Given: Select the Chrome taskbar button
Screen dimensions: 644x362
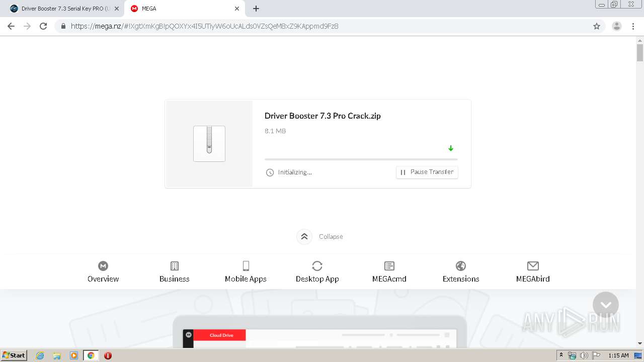Looking at the screenshot, I should coord(91,355).
